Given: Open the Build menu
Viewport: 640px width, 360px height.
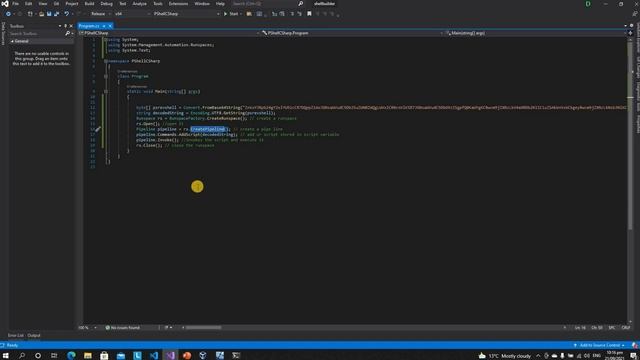Looking at the screenshot, I should click(x=89, y=4).
